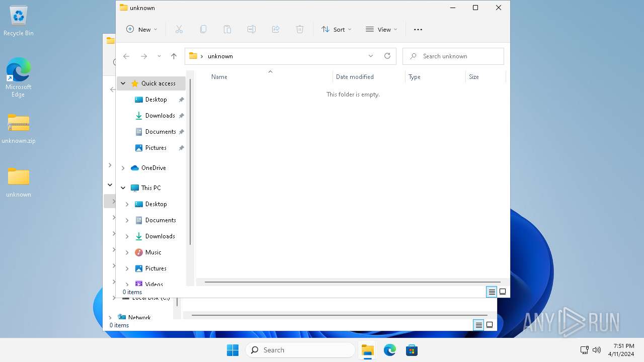Go back with the left arrow
Screen dimensions: 644x362
[x=126, y=56]
